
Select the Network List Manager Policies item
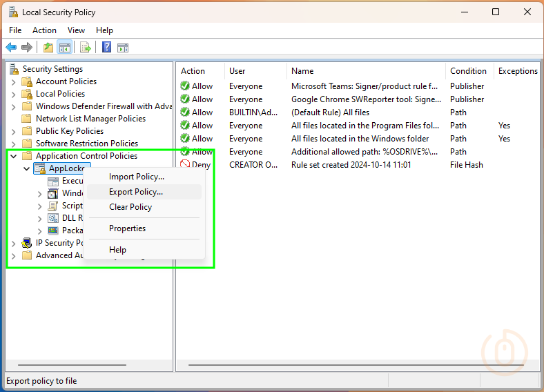click(90, 119)
